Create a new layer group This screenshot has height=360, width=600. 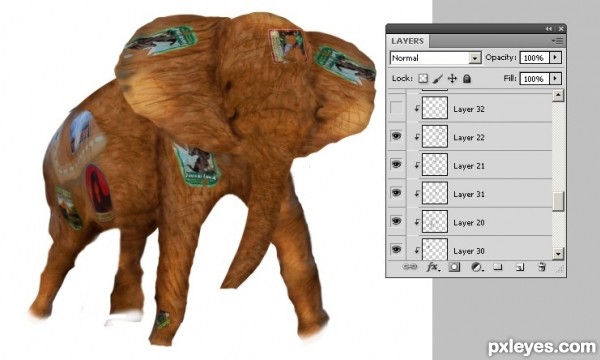tap(497, 267)
